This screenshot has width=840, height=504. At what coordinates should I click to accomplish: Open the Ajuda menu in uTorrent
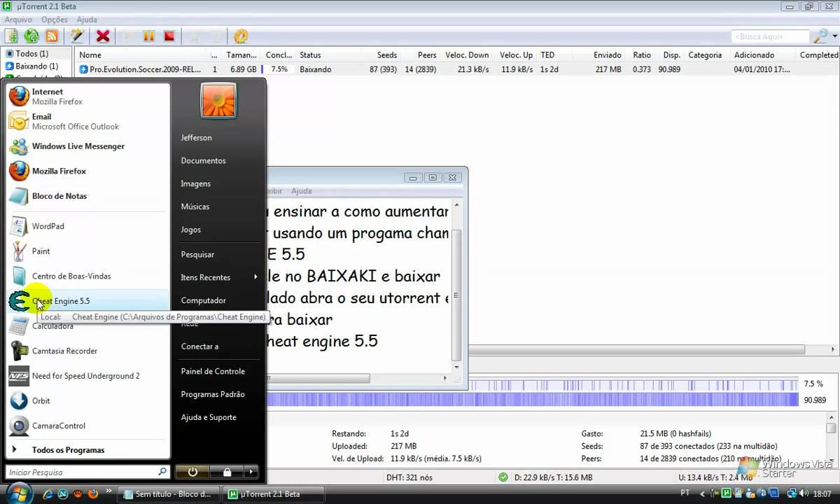tap(87, 20)
